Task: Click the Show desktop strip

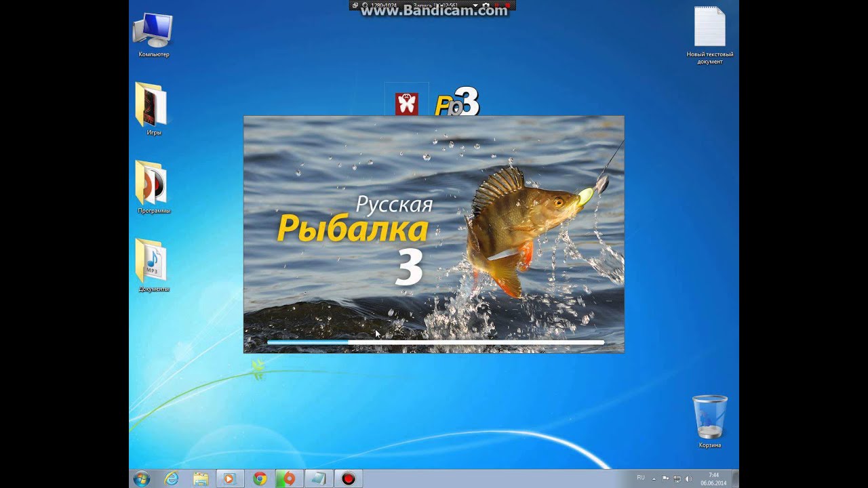Action: pyautogui.click(x=736, y=479)
